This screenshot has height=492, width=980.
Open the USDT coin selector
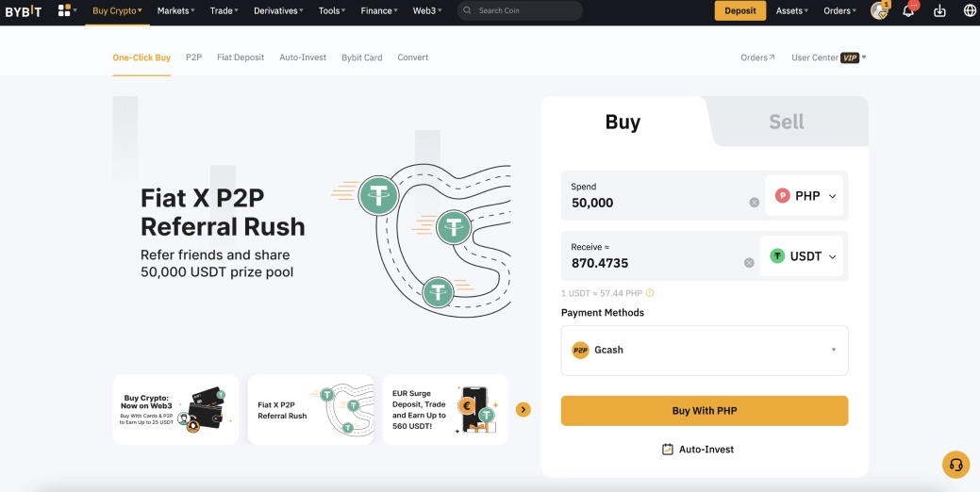pos(801,256)
